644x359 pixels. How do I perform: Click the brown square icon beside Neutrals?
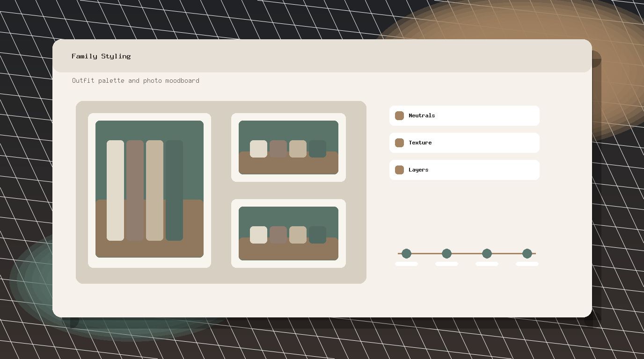pyautogui.click(x=399, y=115)
